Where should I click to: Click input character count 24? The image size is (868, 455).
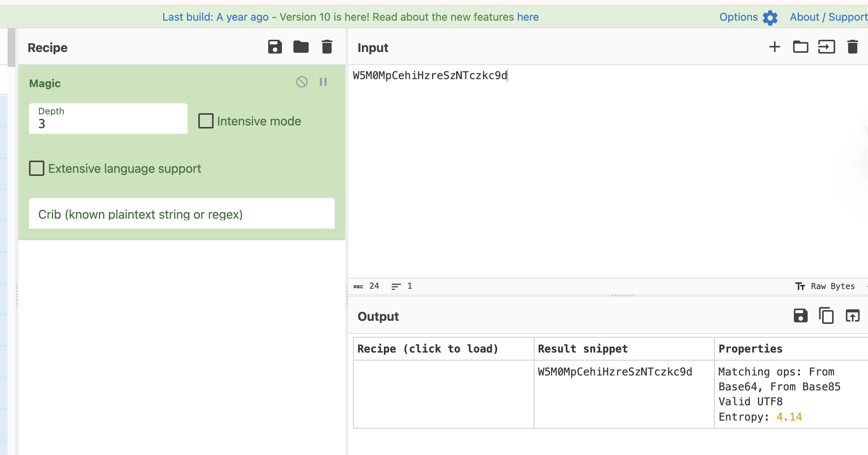click(366, 286)
